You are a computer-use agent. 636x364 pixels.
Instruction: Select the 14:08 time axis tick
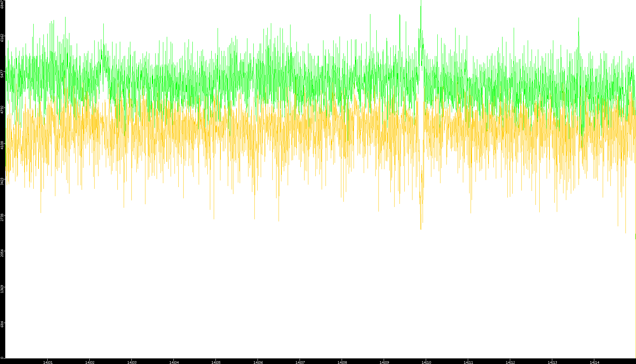click(342, 362)
